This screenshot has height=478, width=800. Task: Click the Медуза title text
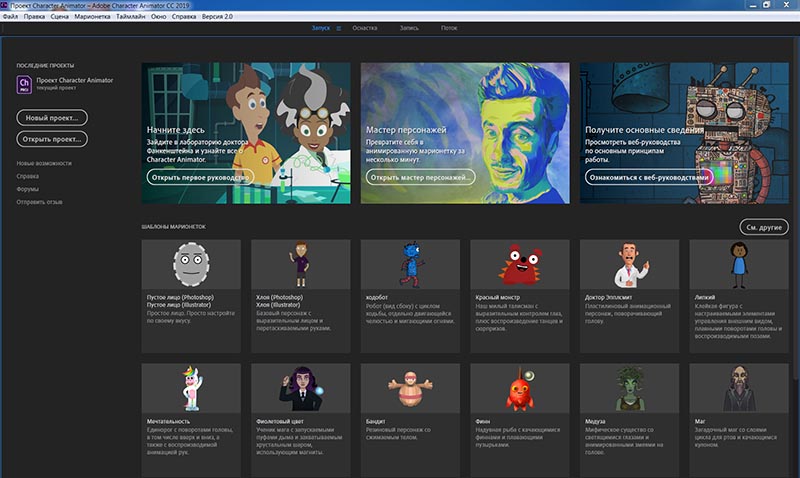point(595,421)
